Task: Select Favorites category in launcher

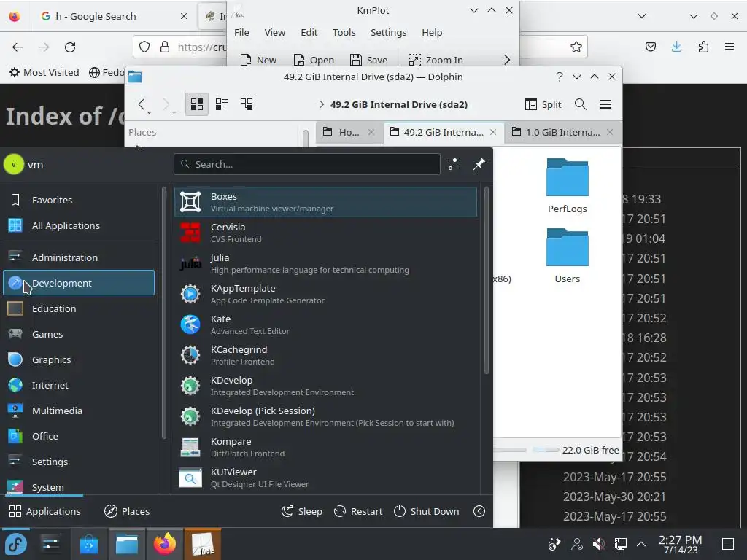Action: pos(79,200)
